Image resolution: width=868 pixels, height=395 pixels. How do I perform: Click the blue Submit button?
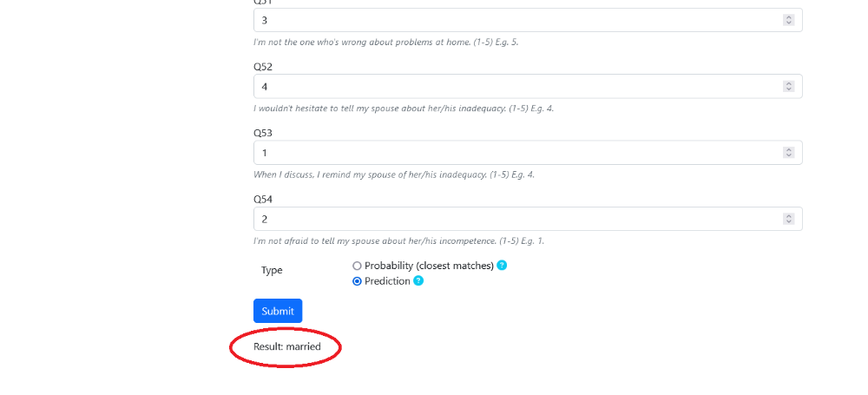click(278, 311)
